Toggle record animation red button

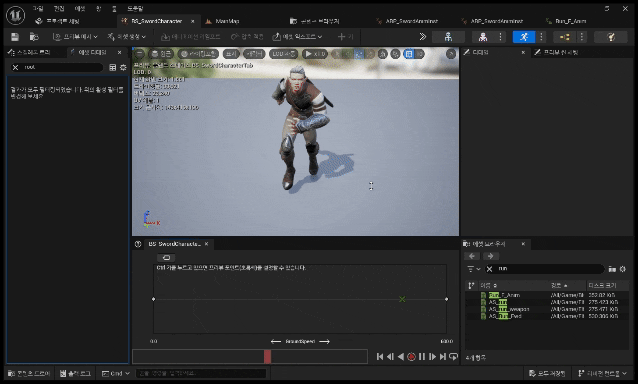(411, 357)
